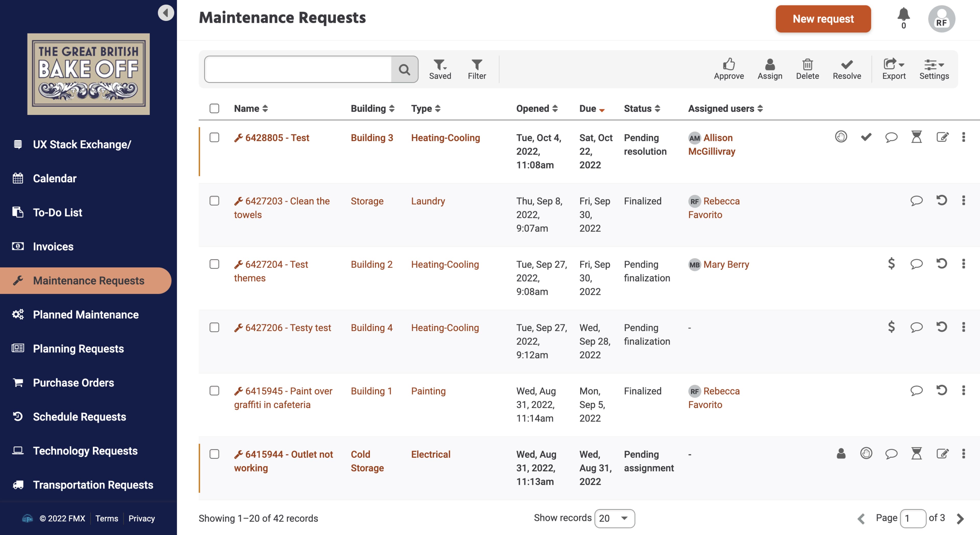
Task: Click assign person icon on 6415944 row
Action: point(841,454)
